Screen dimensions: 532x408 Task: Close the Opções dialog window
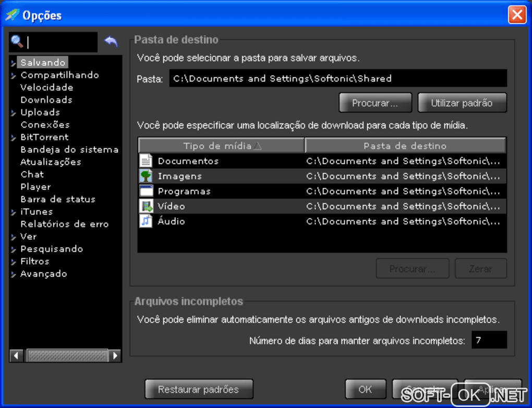point(517,15)
